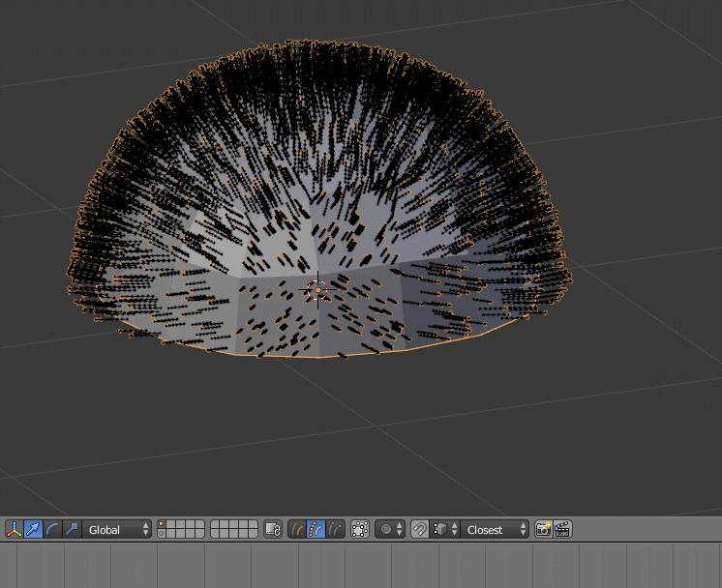Select the rotate manipulator arc icon

(x=52, y=530)
